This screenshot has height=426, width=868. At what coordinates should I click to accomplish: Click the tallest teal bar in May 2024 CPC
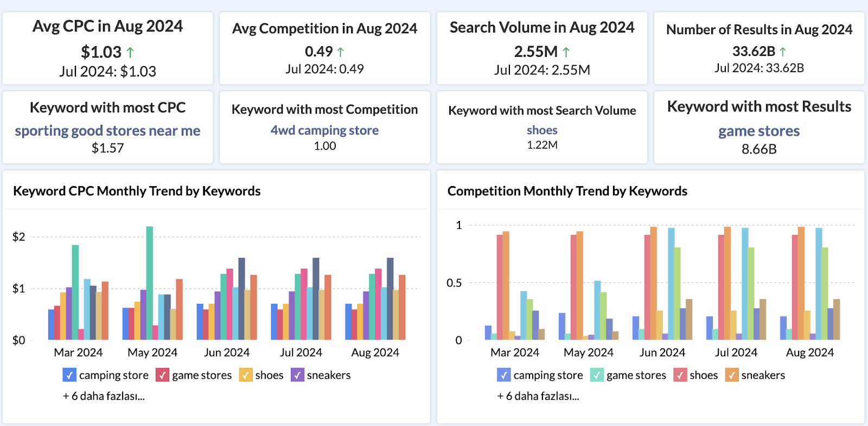pyautogui.click(x=149, y=282)
